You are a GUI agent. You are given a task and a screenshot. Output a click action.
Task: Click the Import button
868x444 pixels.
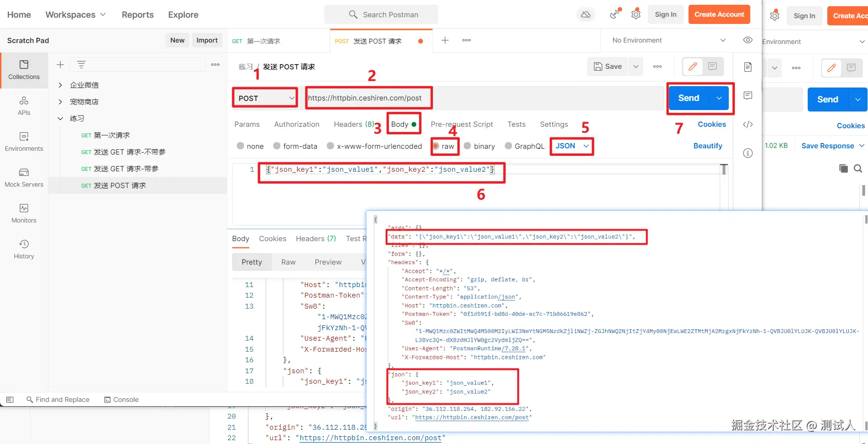pos(207,40)
